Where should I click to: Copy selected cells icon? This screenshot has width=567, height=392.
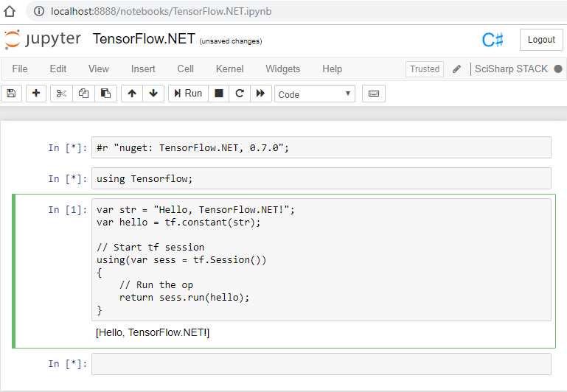tap(83, 94)
